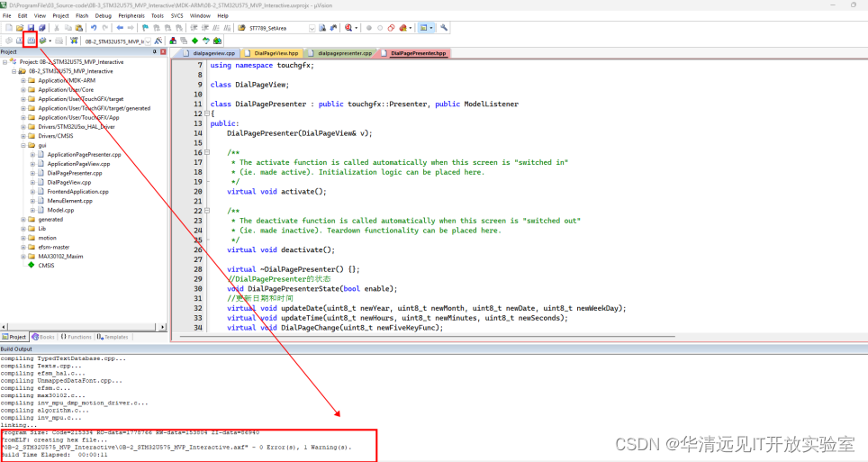This screenshot has width=868, height=462.
Task: Click the Build Time Elapsed output line
Action: [x=54, y=455]
